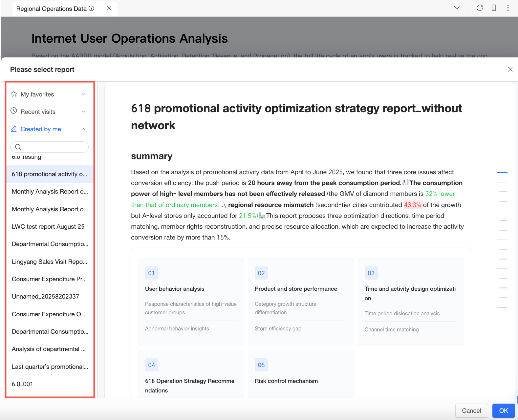Screen dimensions: 518x420
Task: Open the 03 Time and activity design card
Action: [x=411, y=302]
